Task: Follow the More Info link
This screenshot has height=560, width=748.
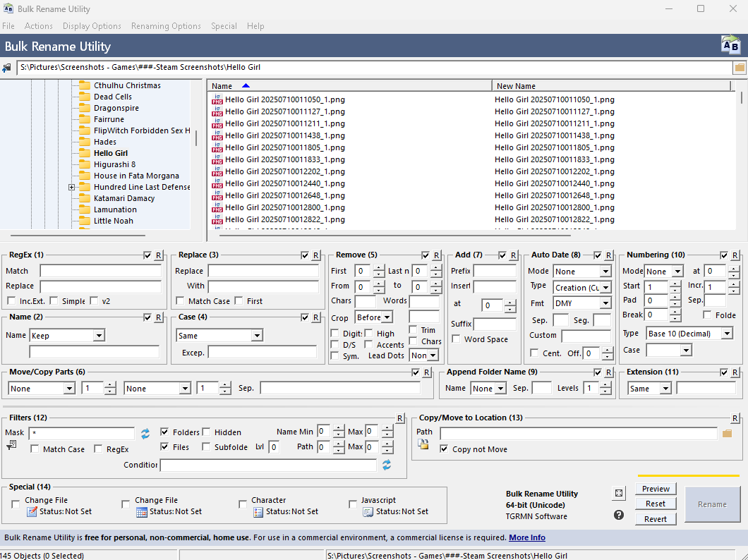Action: click(526, 537)
